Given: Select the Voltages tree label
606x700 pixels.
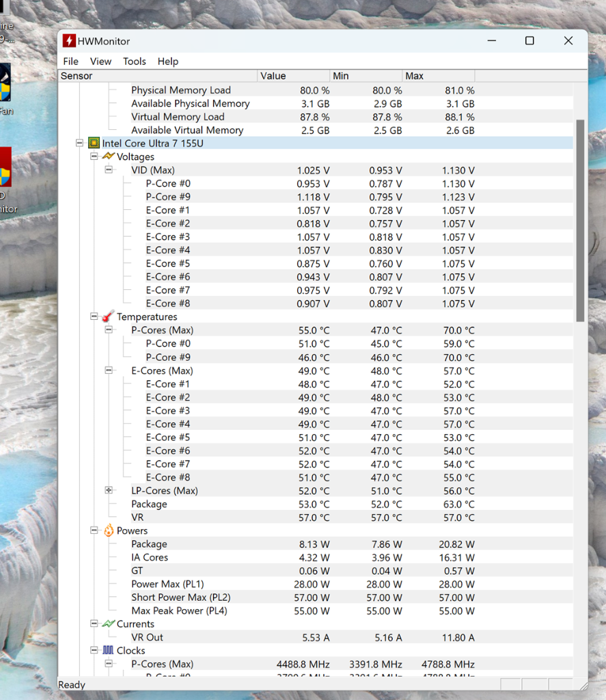Looking at the screenshot, I should (x=135, y=157).
